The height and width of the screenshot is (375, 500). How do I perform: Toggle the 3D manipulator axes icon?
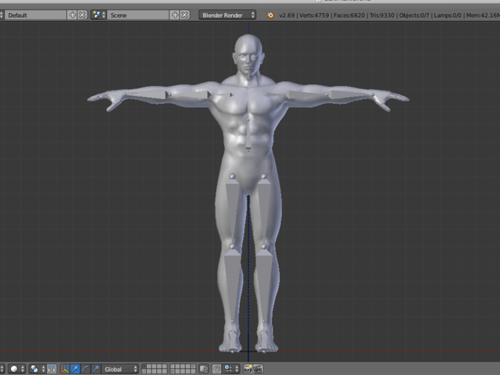(65, 369)
